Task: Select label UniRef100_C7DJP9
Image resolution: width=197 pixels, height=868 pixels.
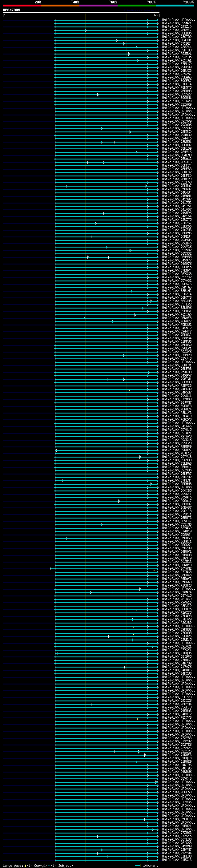Action: [177, 619]
